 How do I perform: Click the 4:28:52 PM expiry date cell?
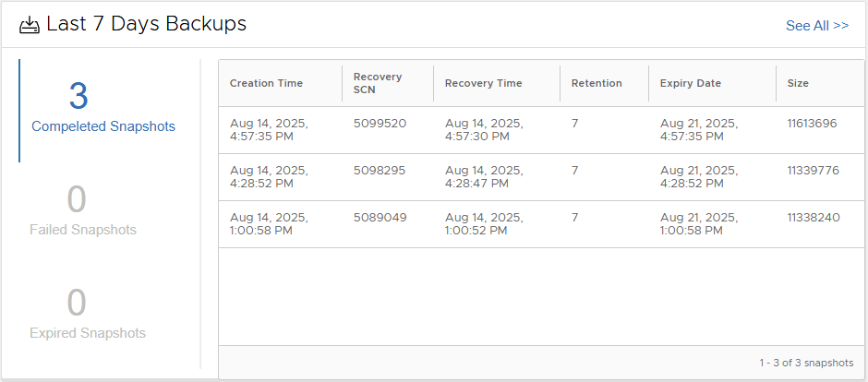(x=698, y=177)
